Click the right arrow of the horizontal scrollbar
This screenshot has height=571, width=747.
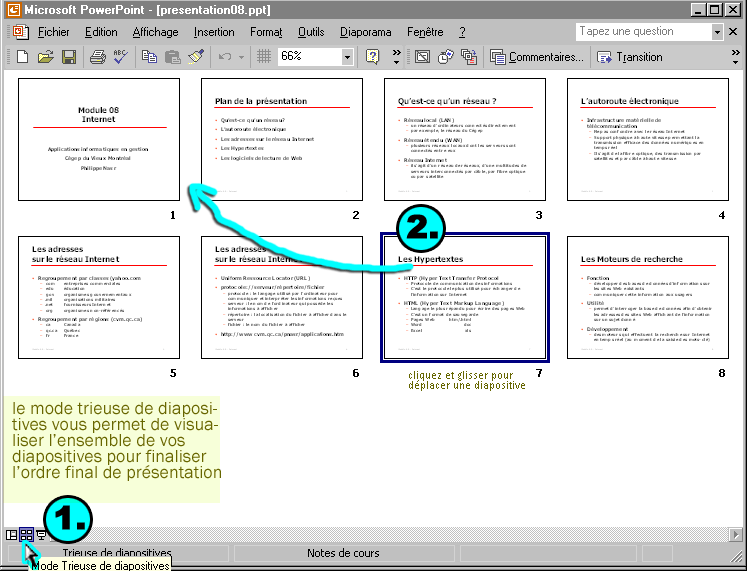click(x=737, y=535)
